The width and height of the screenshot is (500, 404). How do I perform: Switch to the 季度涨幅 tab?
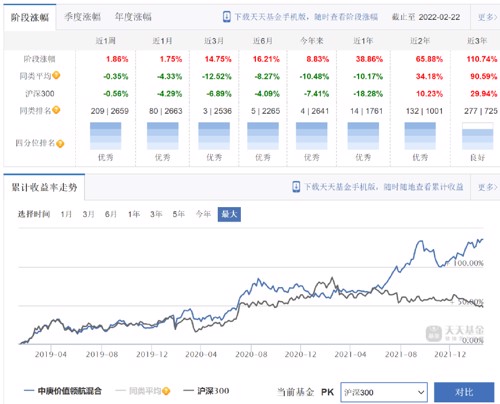82,17
